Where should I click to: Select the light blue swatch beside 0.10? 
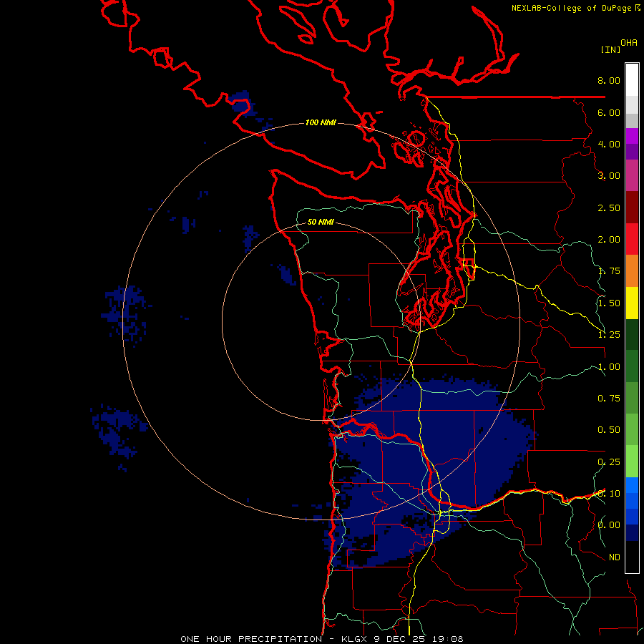click(x=632, y=485)
